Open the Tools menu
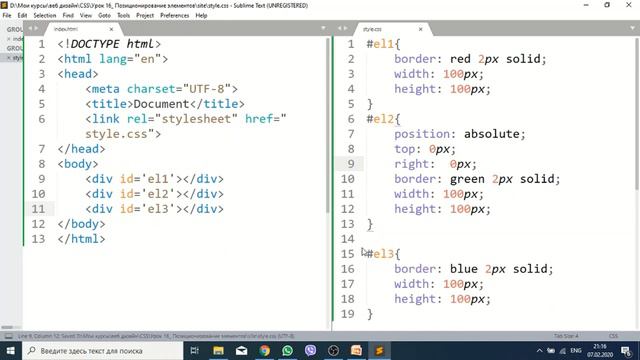 pyautogui.click(x=123, y=16)
